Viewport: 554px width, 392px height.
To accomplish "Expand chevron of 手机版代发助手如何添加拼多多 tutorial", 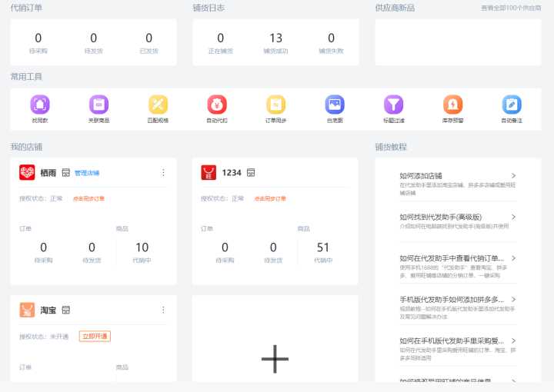I will 514,299.
